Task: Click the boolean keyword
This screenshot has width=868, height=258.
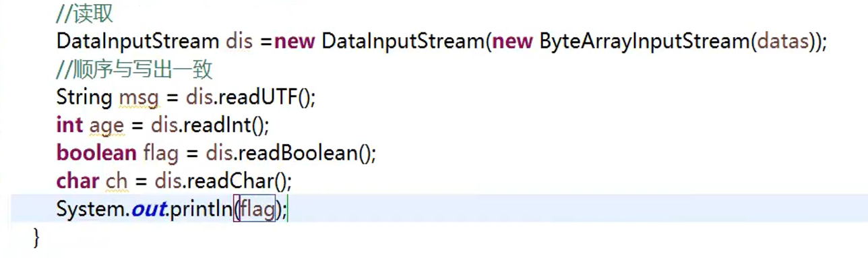Action: coord(96,153)
